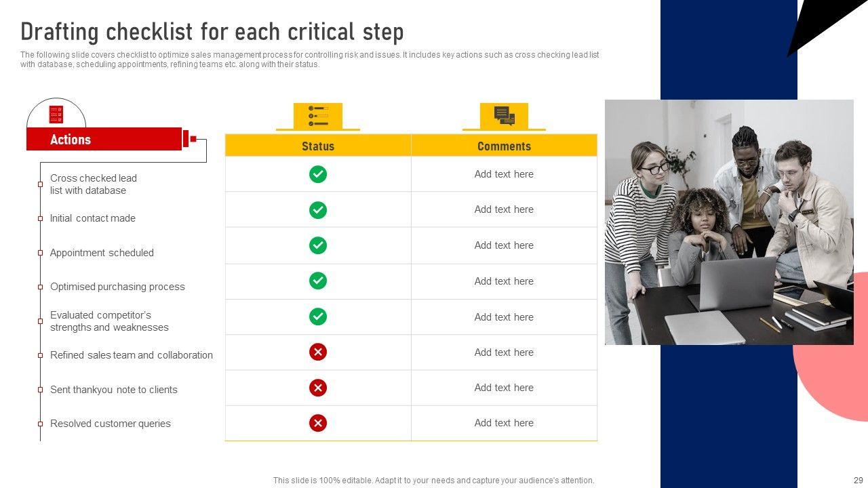Click the checklist icon above the Status column
The width and height of the screenshot is (868, 488).
pos(318,115)
